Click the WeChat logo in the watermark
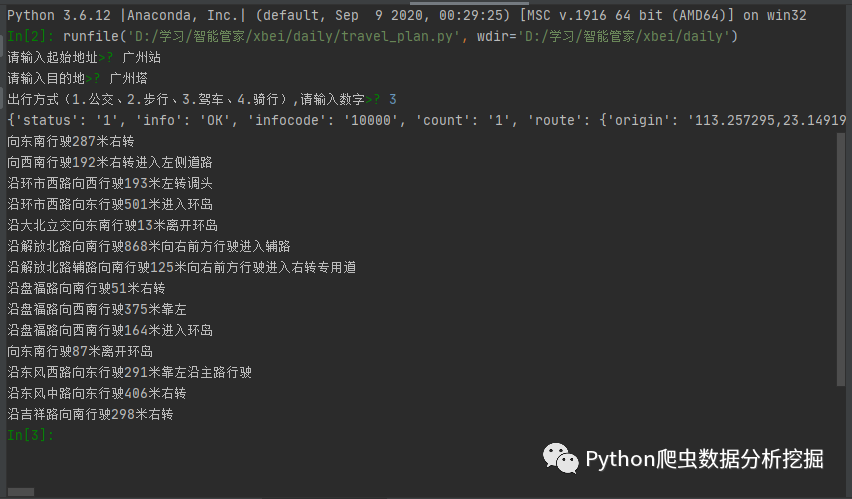852x499 pixels. coord(560,458)
